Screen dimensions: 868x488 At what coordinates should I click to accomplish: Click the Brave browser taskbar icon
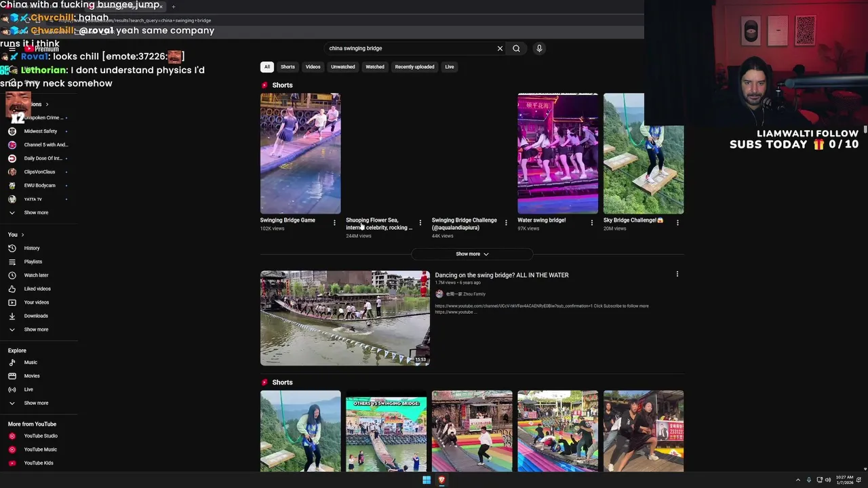point(441,480)
